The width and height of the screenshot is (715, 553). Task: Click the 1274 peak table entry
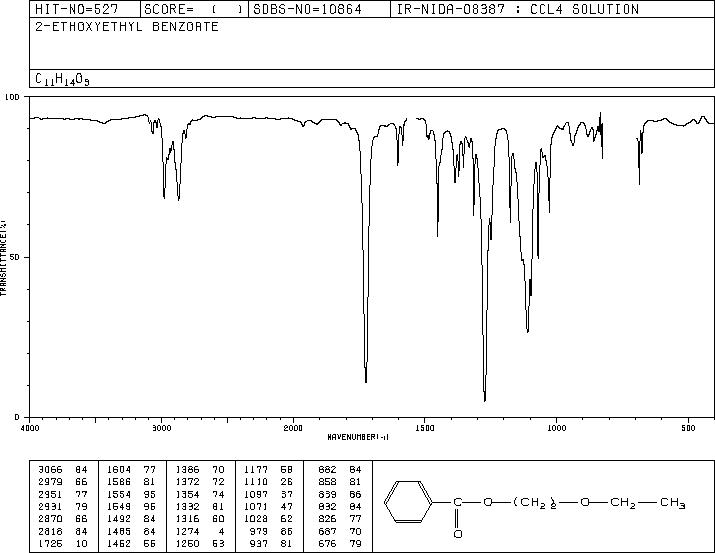(200, 531)
